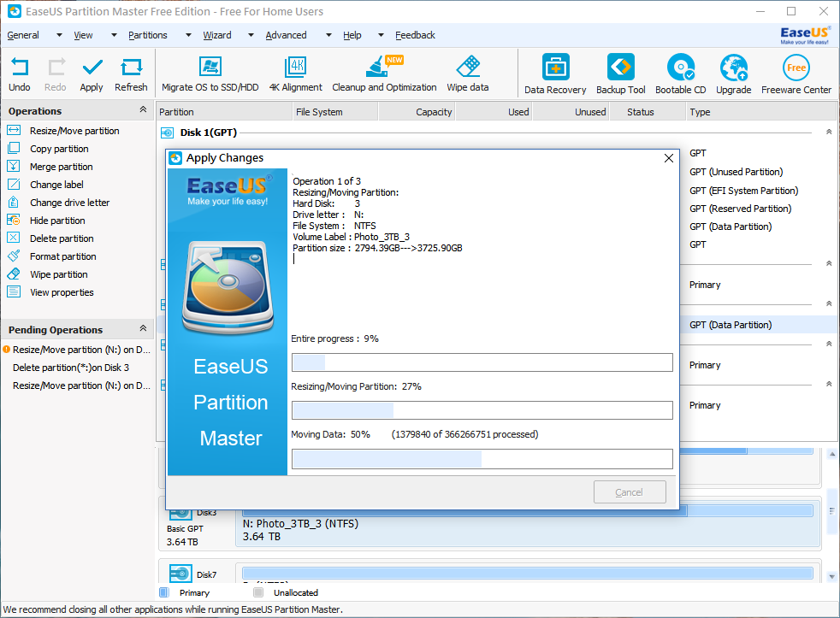Open the View menu

(83, 35)
